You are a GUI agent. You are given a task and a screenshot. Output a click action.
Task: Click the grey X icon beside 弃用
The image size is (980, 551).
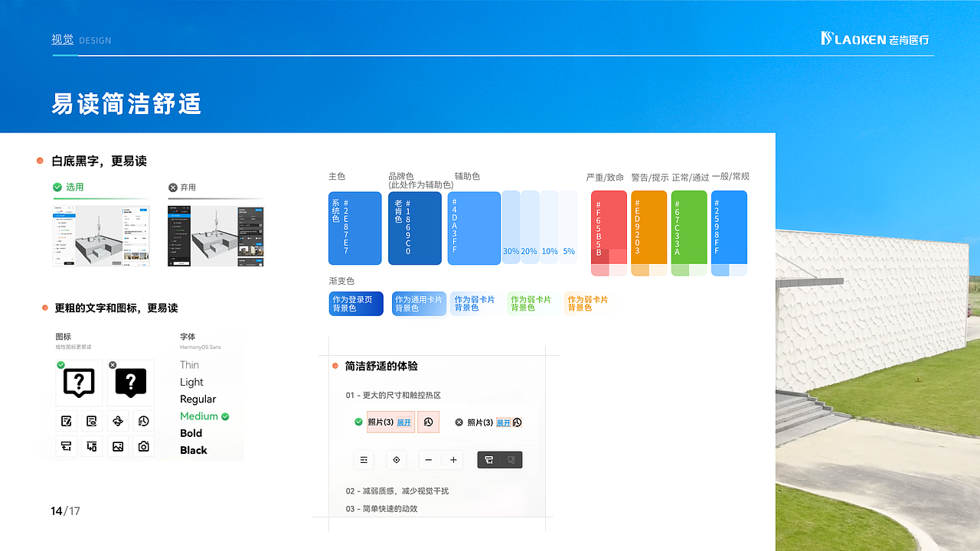(x=173, y=187)
